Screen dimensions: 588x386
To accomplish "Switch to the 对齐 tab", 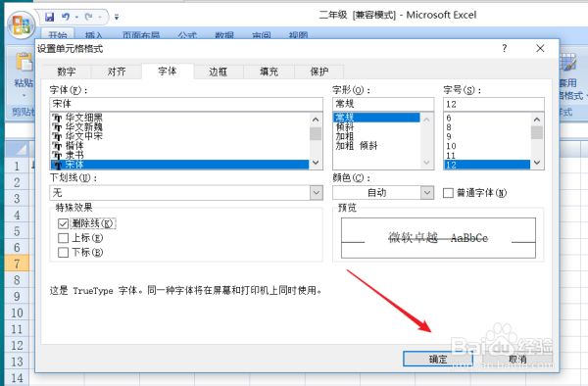I will [117, 72].
